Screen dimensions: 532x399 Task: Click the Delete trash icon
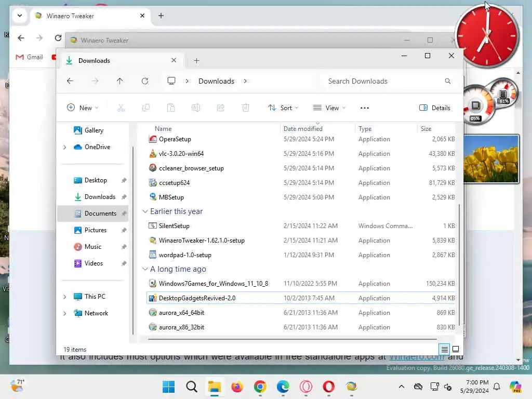tap(245, 108)
